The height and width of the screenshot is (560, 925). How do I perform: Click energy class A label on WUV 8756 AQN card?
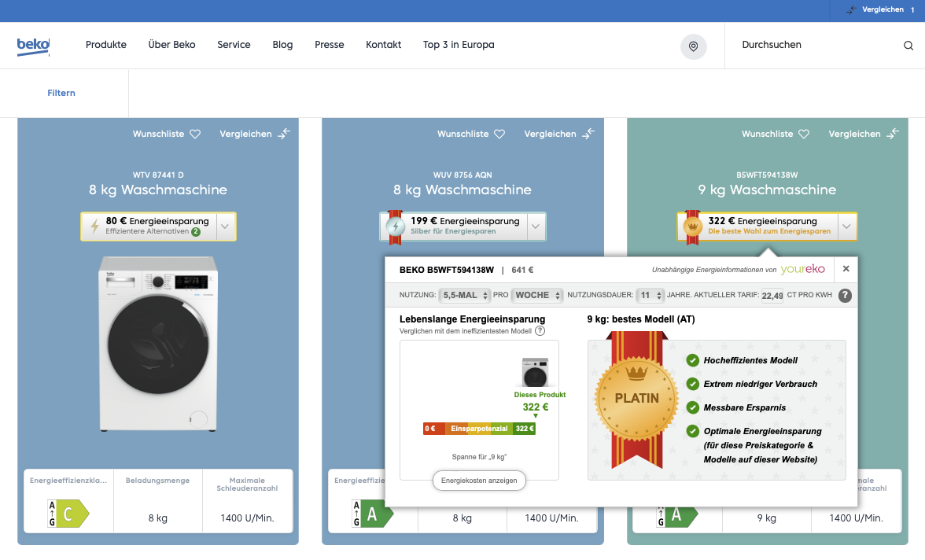[x=372, y=514]
